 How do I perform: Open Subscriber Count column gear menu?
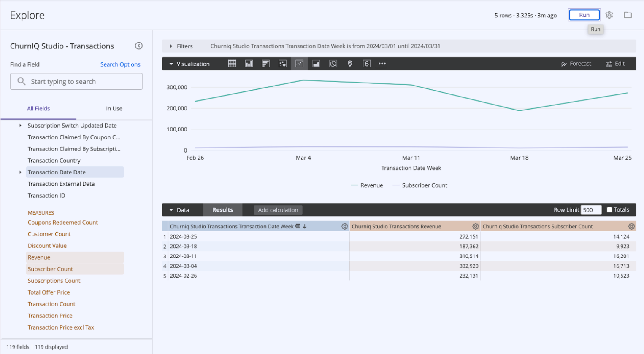[x=631, y=226]
